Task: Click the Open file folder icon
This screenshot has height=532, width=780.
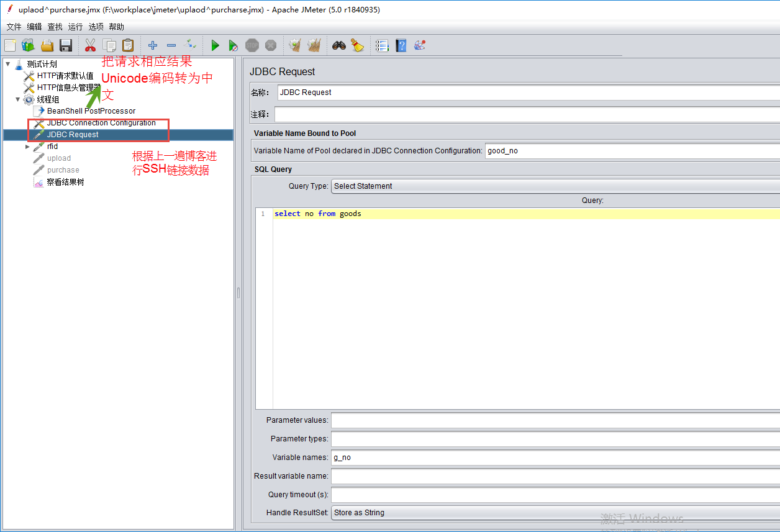Action: tap(47, 45)
